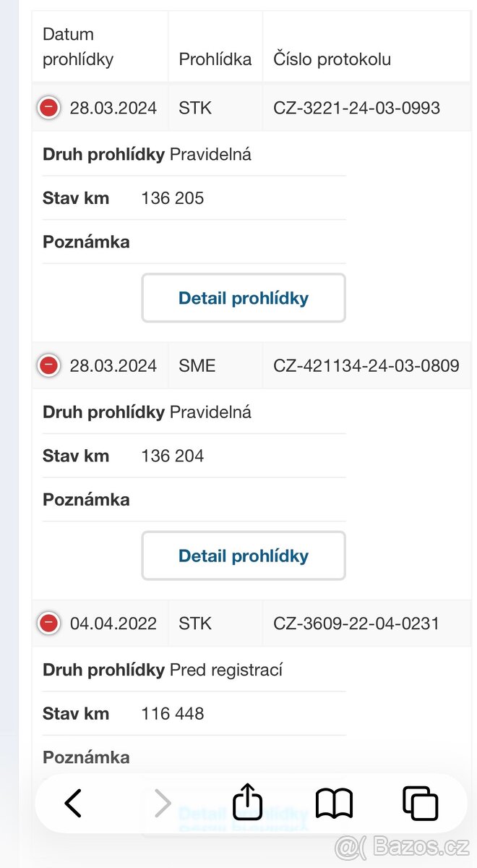Click the Bazos.cz watermark logo
The width and height of the screenshot is (477, 868).
pos(402,846)
